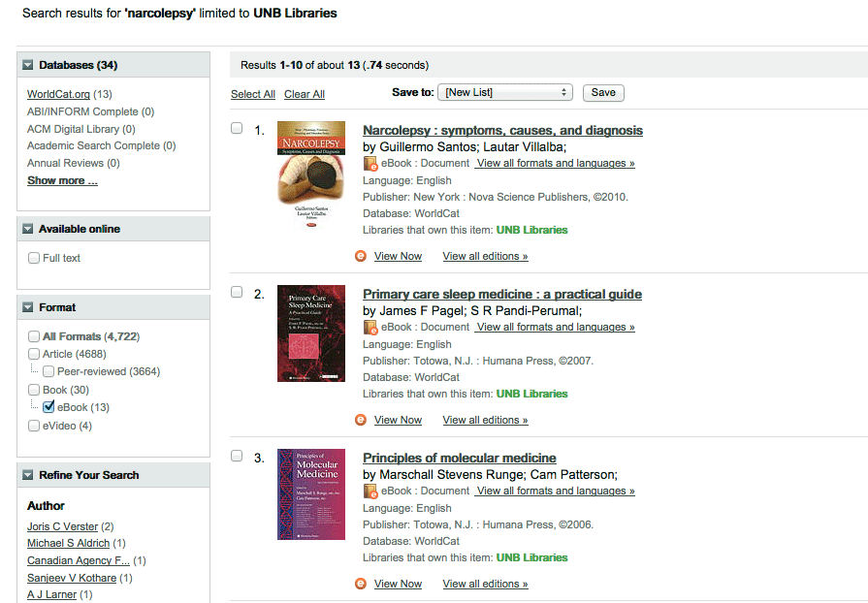Collapse the Available online panel
Image resolution: width=868 pixels, height=603 pixels.
28,229
